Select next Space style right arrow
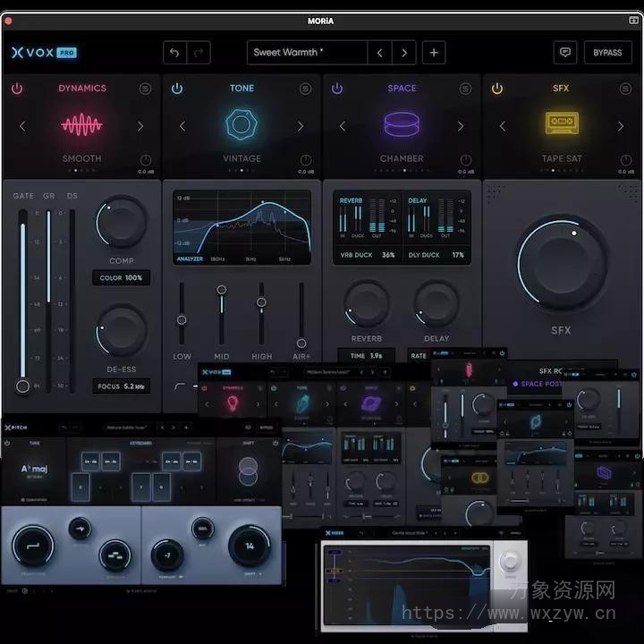Viewport: 644px width, 644px height. coord(461,126)
